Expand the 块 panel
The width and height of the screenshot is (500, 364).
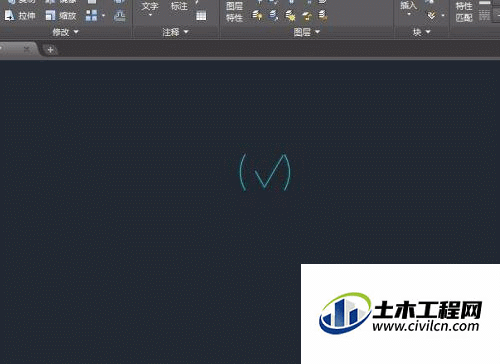(422, 32)
